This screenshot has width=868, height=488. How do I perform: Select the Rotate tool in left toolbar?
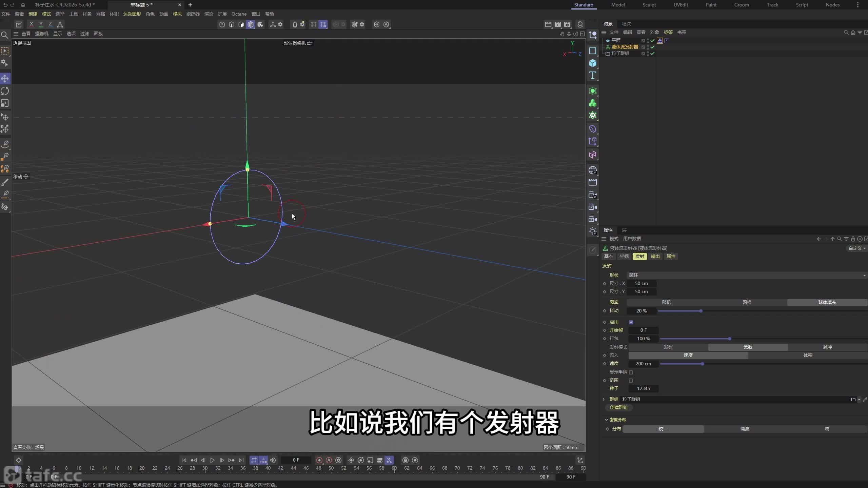[x=5, y=91]
